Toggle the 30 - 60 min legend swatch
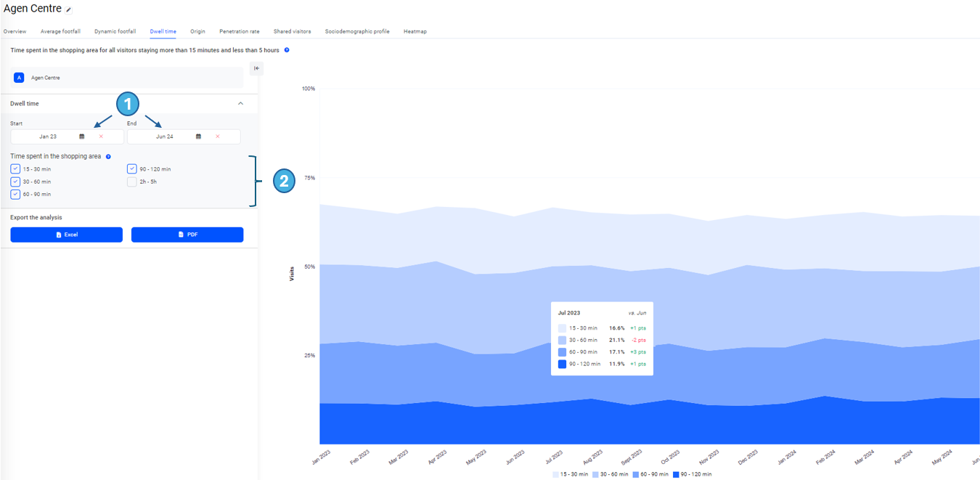The width and height of the screenshot is (980, 480). [595, 474]
